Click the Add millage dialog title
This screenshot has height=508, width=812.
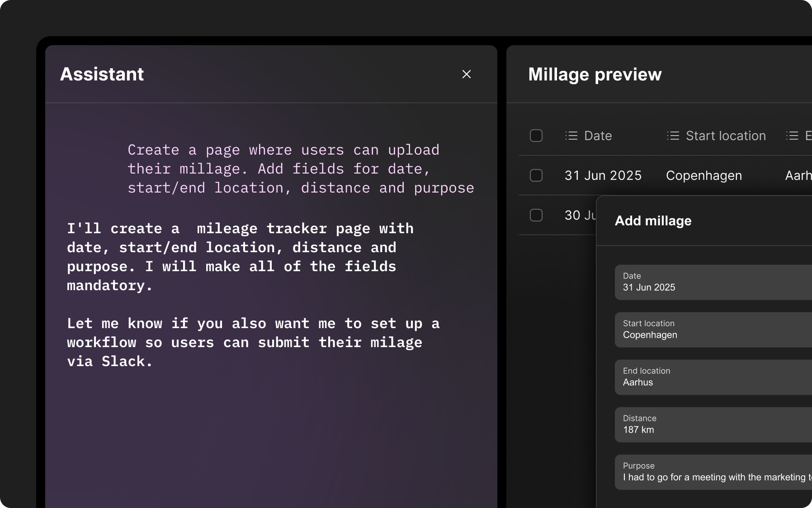click(x=653, y=221)
